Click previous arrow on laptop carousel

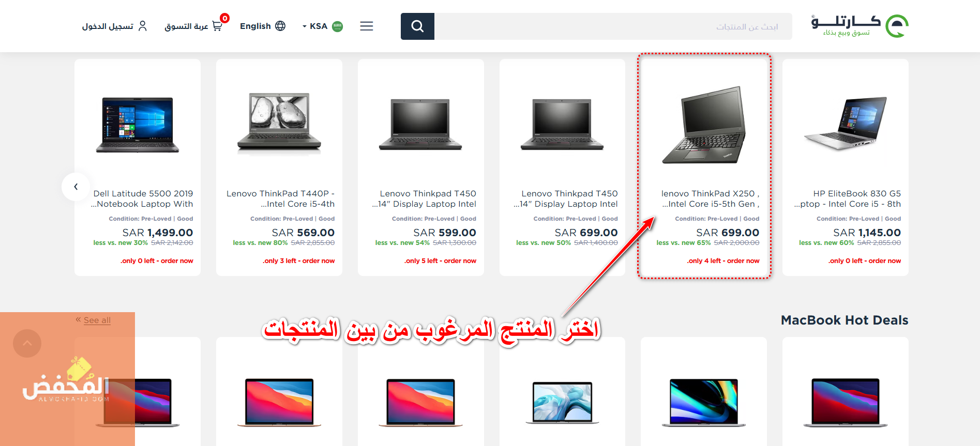76,187
